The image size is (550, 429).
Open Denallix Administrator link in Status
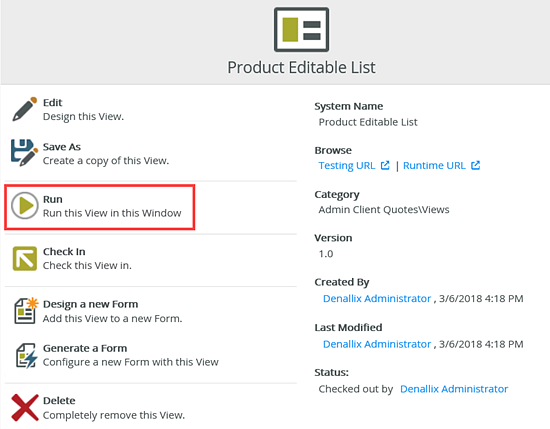click(x=454, y=389)
